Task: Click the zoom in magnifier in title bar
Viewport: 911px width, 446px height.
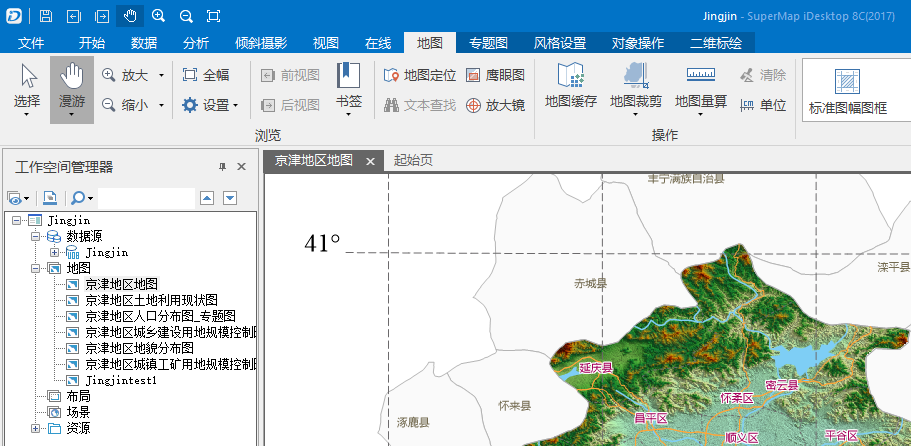Action: pyautogui.click(x=158, y=16)
